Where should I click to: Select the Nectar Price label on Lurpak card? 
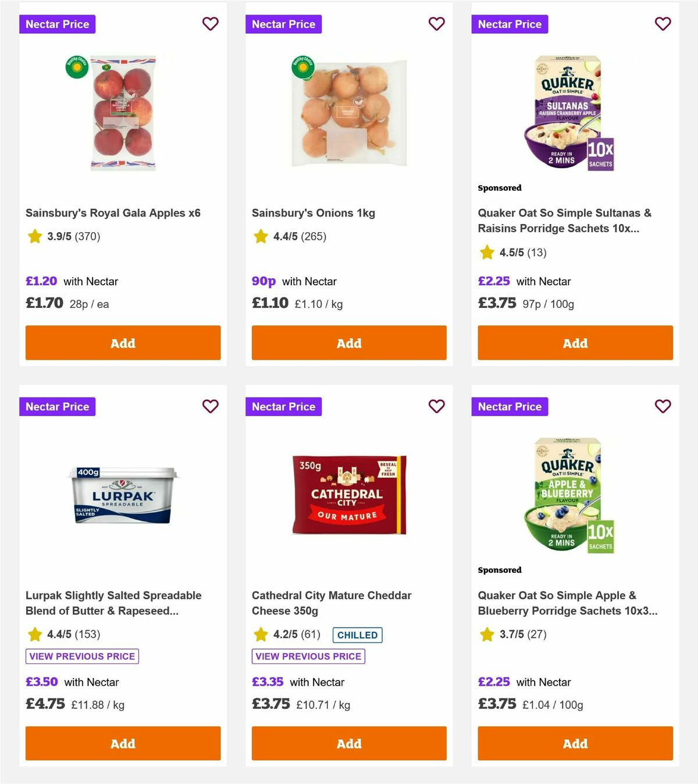58,406
